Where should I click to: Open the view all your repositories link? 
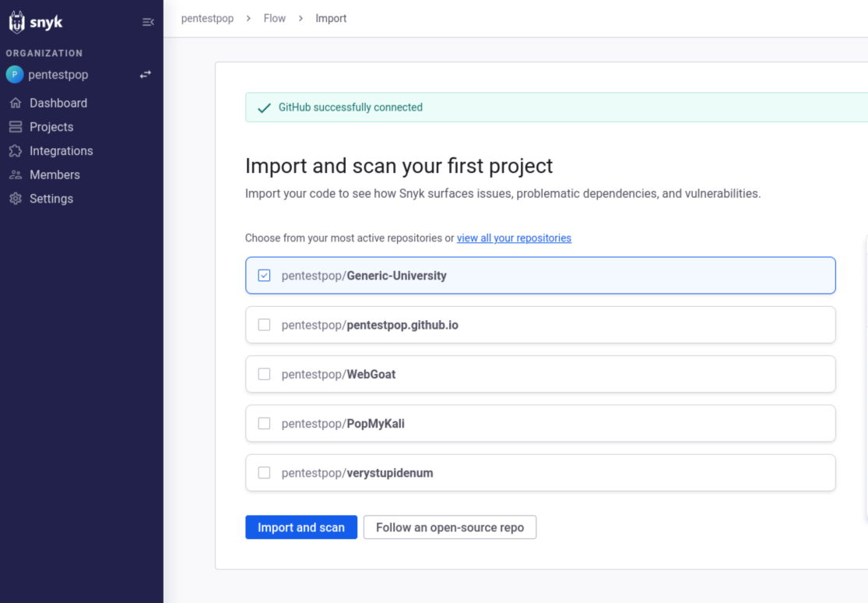click(x=514, y=238)
